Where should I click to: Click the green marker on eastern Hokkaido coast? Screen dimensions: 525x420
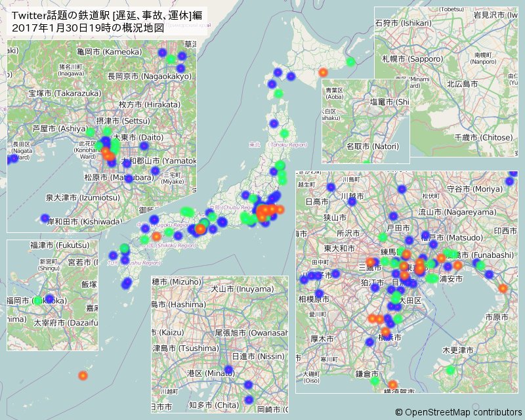[350, 62]
